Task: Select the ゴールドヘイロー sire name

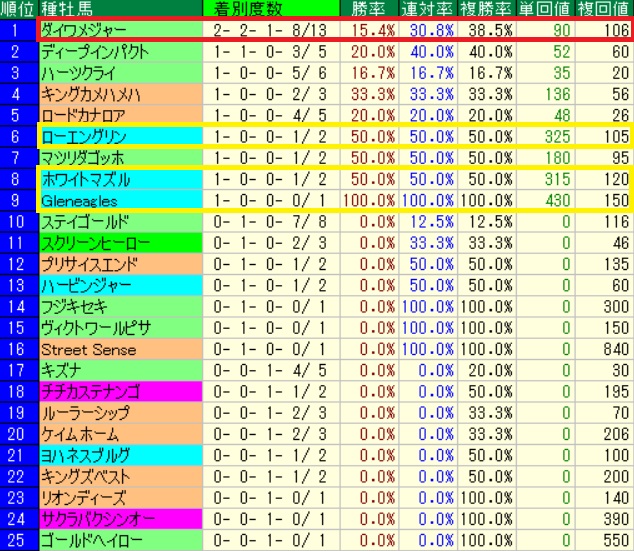Action: coord(91,540)
